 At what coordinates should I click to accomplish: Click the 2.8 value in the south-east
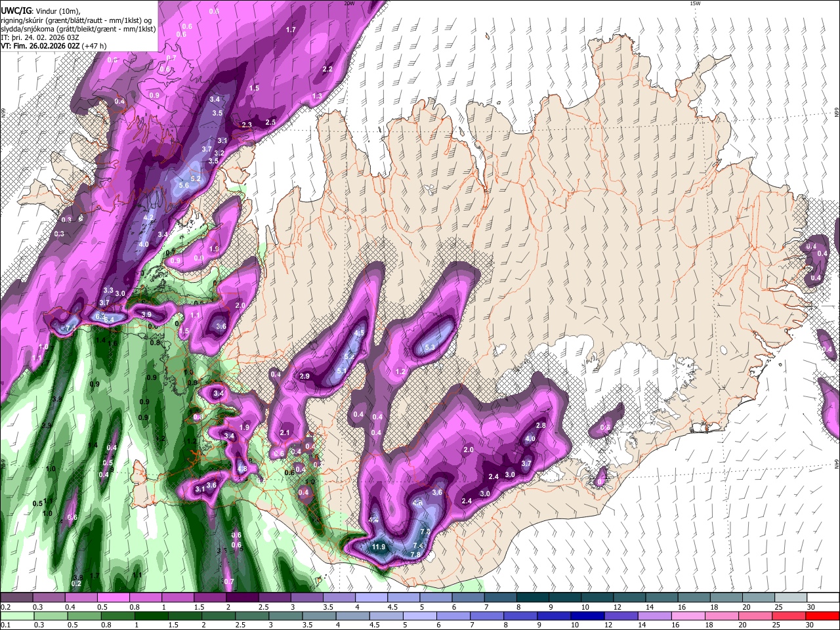point(541,425)
